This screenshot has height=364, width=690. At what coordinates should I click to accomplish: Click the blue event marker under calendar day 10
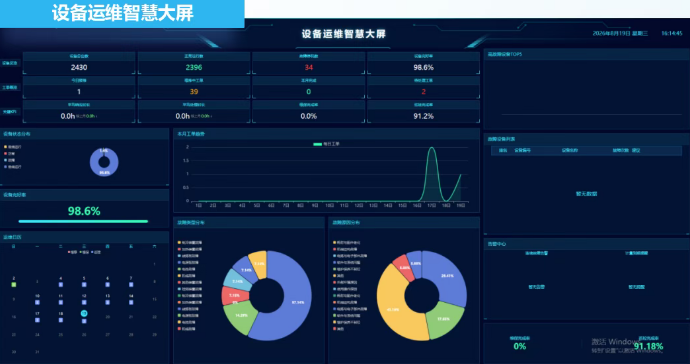pos(37,303)
